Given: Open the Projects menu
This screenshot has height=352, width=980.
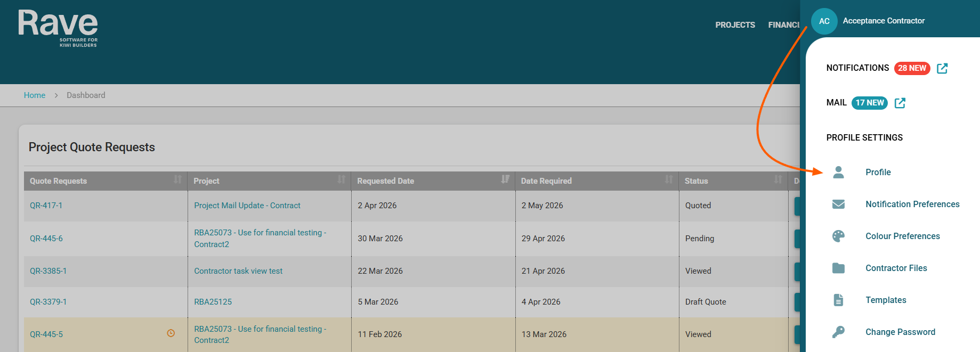Looking at the screenshot, I should 735,25.
